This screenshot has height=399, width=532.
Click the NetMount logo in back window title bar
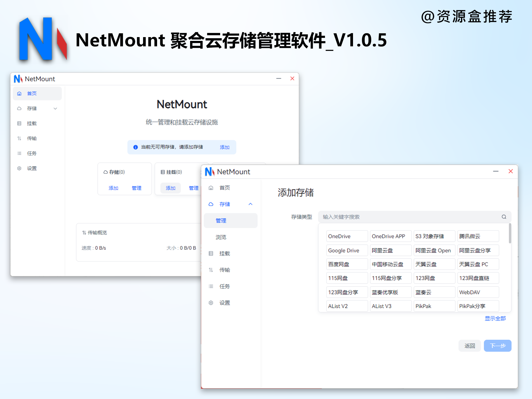click(x=18, y=79)
